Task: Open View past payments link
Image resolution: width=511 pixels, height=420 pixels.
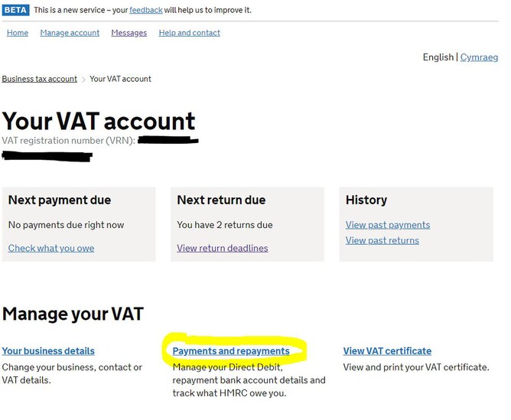Action: pos(387,225)
